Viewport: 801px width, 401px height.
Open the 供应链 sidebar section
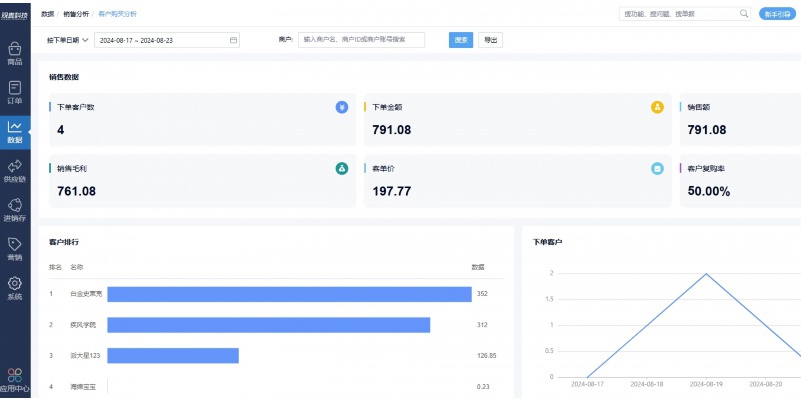(x=15, y=172)
